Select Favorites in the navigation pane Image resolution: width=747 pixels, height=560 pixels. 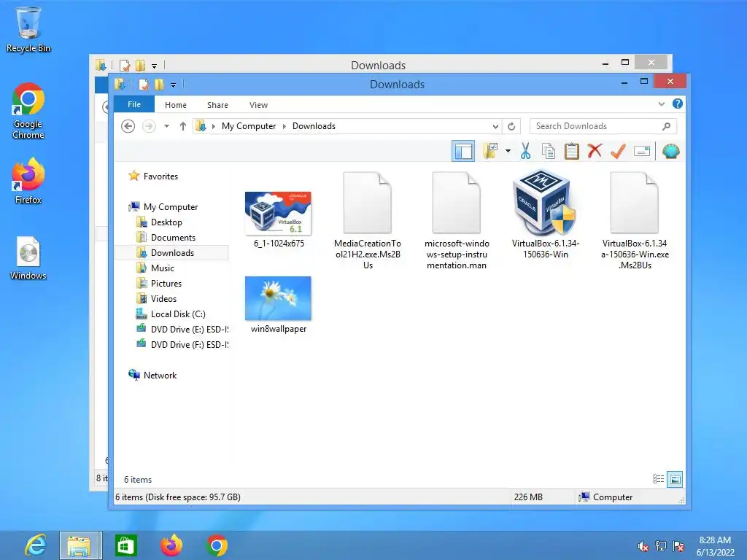click(x=160, y=176)
